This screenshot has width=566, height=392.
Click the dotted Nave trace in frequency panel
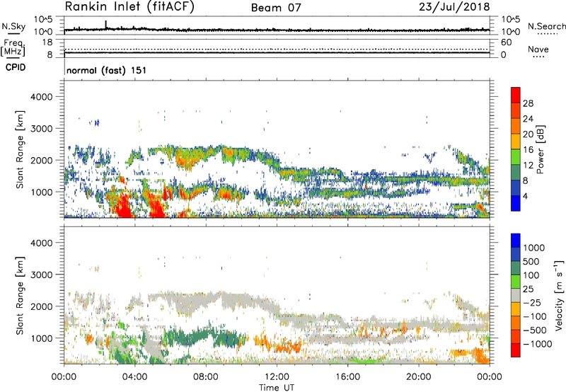click(x=277, y=49)
